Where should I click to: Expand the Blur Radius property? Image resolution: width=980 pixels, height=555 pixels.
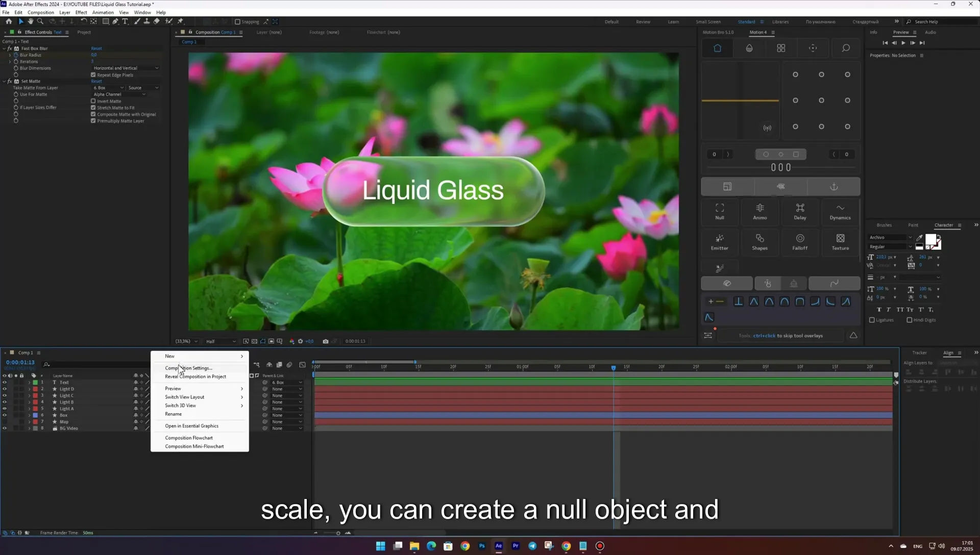point(10,55)
